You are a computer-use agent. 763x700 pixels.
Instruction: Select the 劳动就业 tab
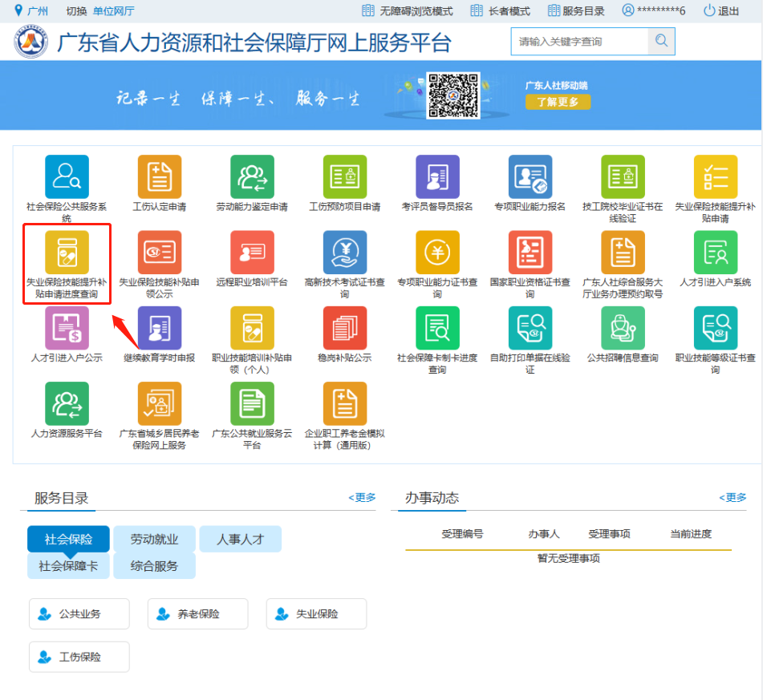pyautogui.click(x=154, y=540)
